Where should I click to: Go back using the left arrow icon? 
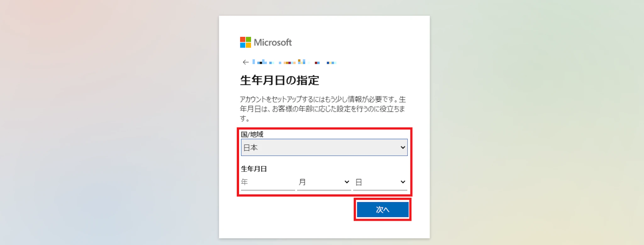point(246,62)
